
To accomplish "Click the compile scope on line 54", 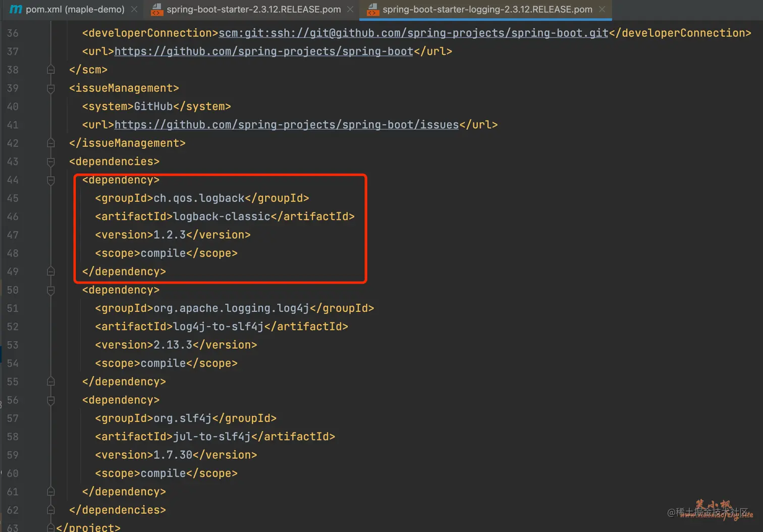I will pos(163,363).
